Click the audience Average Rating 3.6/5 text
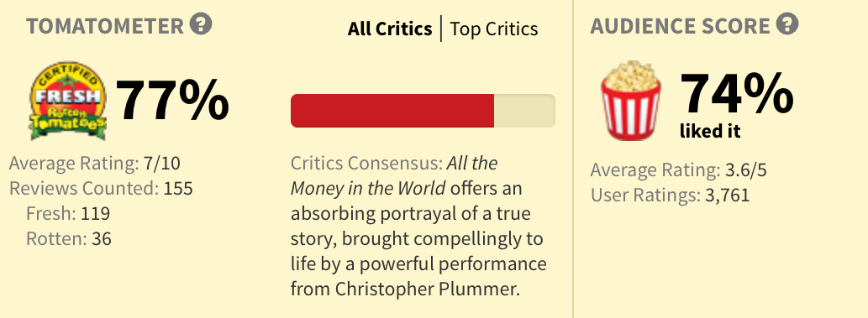The image size is (868, 318). 679,169
